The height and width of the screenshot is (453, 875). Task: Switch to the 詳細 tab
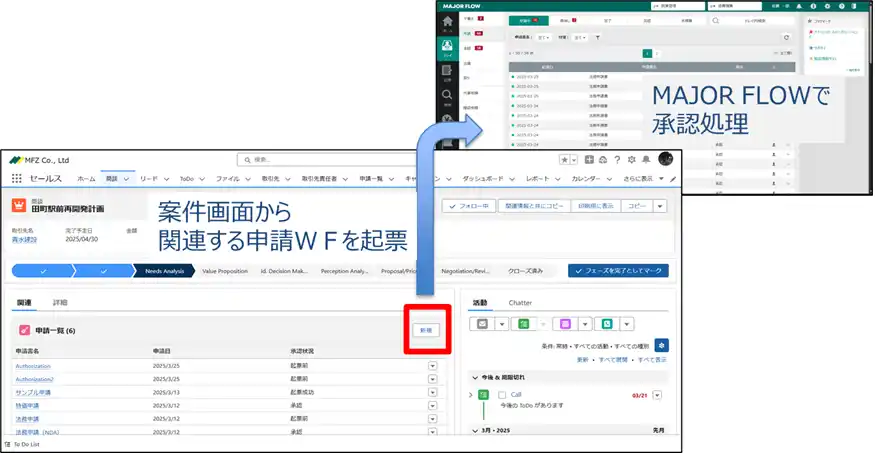click(60, 302)
